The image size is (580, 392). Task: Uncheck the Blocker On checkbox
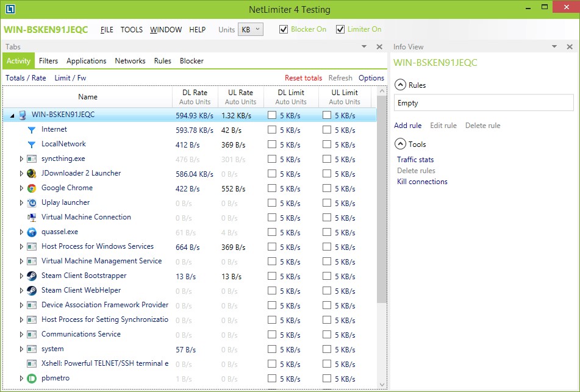284,29
